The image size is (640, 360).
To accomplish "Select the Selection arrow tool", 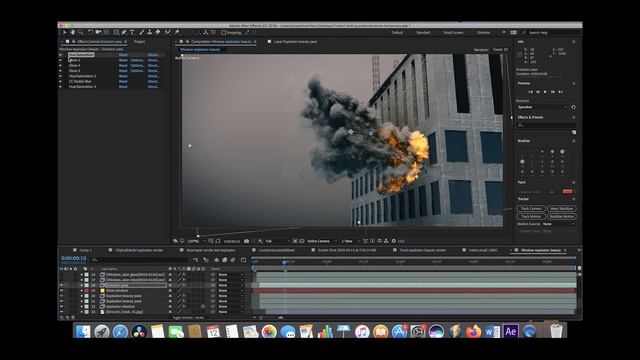I will tap(64, 32).
